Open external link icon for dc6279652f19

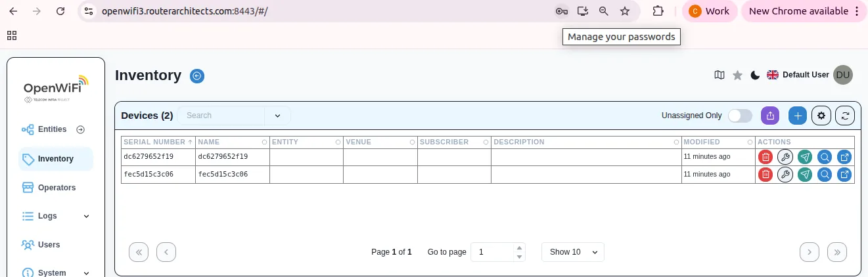tap(844, 157)
